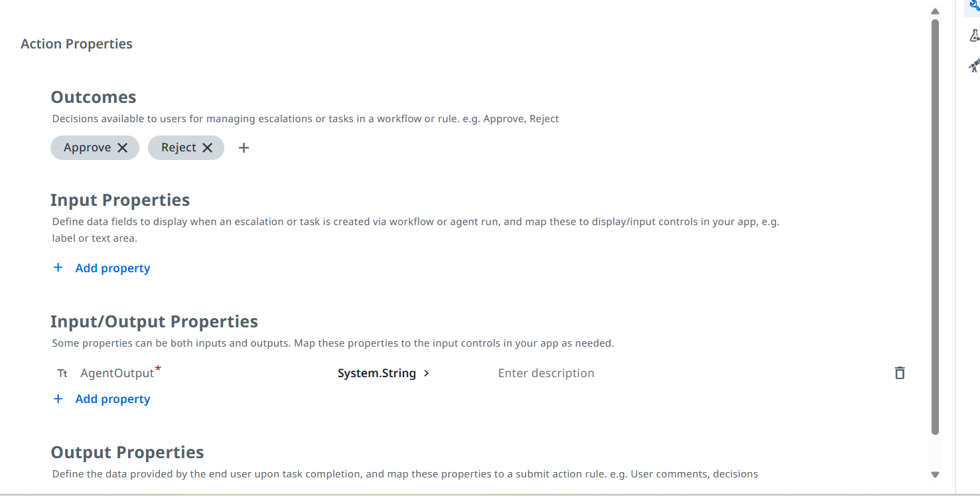This screenshot has width=980, height=496.
Task: Click Add property link in Input Properties
Action: pos(113,268)
